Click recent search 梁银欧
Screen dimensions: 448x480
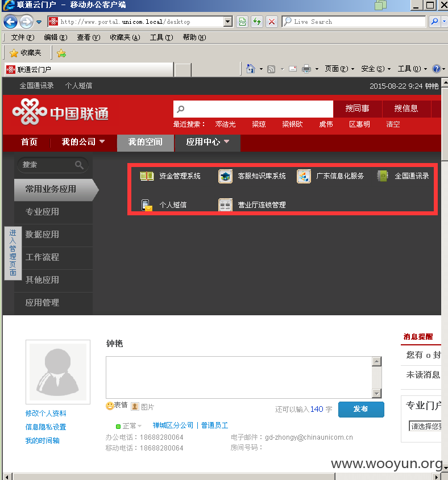(292, 124)
